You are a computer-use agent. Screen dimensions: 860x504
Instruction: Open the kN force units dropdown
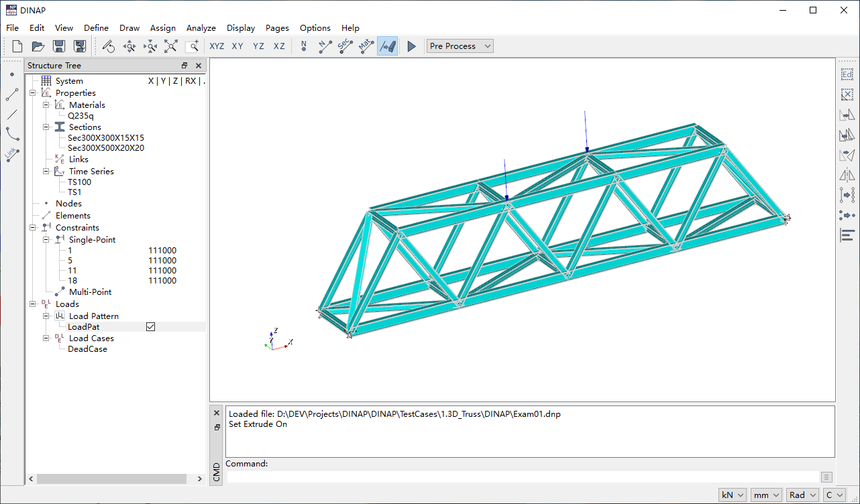point(732,495)
